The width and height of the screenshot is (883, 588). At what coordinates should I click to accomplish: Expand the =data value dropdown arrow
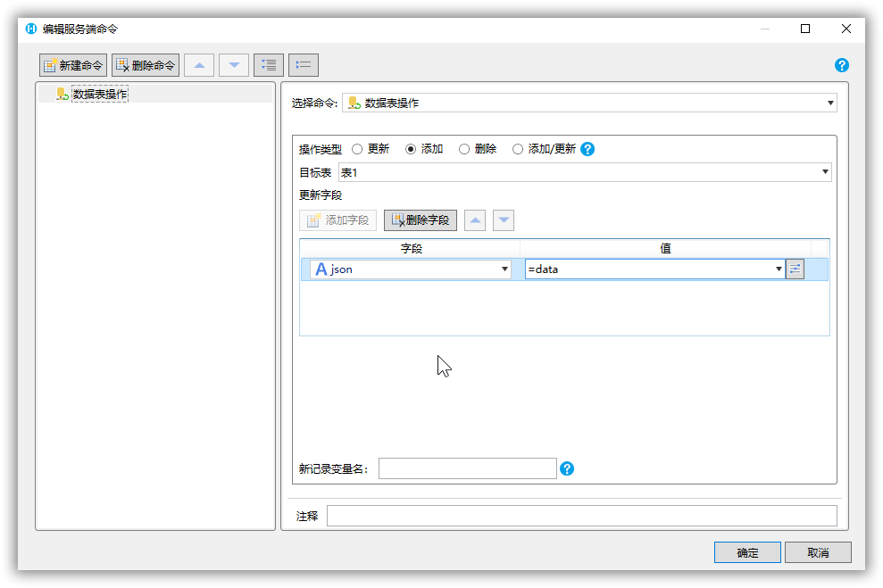click(779, 269)
